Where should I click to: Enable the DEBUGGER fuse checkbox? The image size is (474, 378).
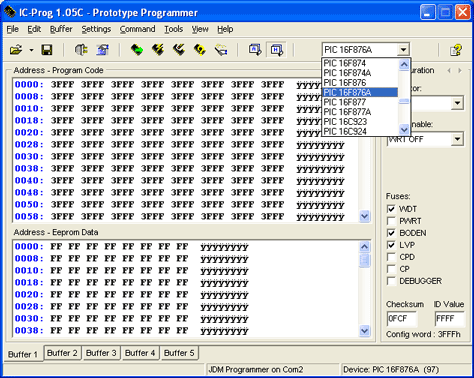(391, 281)
